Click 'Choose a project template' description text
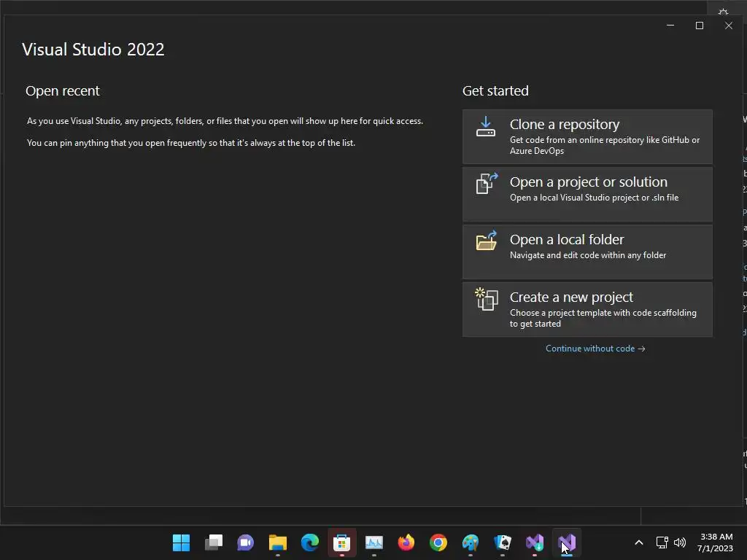Screen dimensions: 747x560 click(x=603, y=318)
